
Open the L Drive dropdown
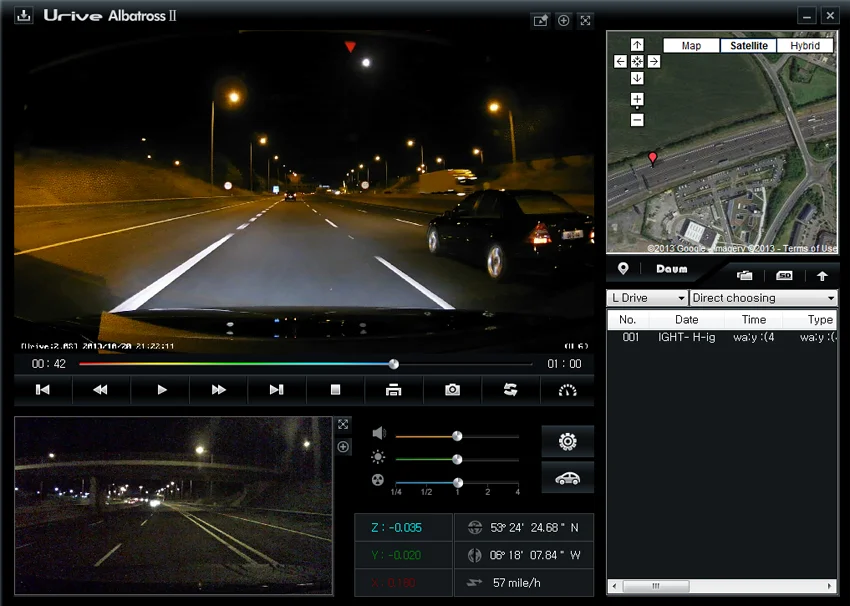[x=647, y=298]
